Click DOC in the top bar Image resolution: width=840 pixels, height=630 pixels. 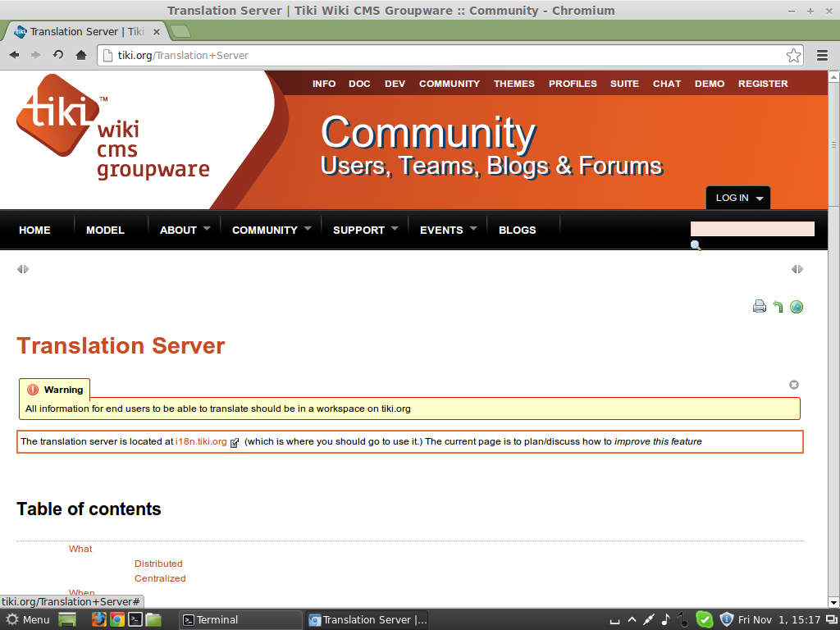point(359,84)
